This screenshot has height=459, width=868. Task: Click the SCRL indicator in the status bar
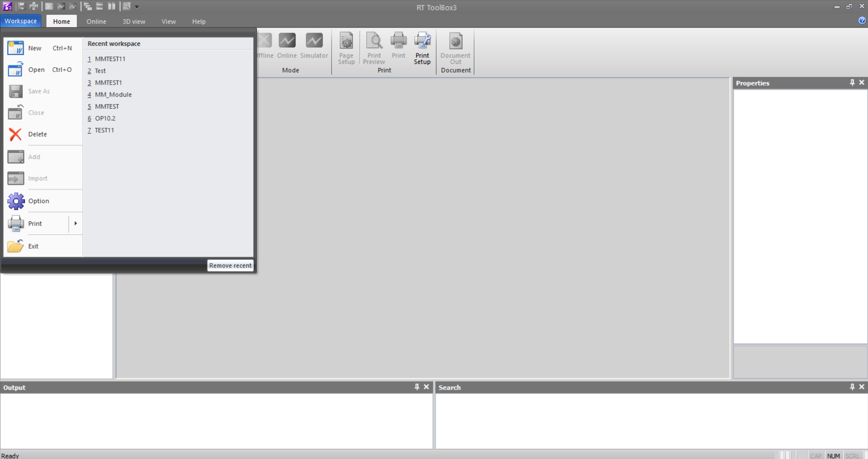pos(852,455)
